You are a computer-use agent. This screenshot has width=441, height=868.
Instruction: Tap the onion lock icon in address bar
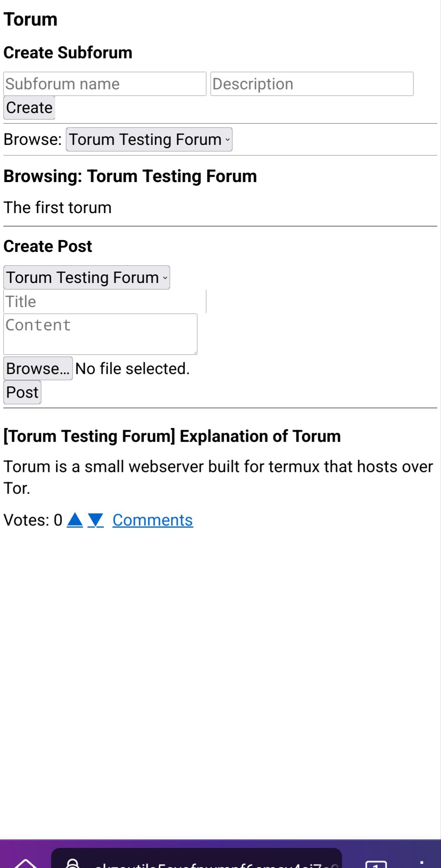point(73,863)
